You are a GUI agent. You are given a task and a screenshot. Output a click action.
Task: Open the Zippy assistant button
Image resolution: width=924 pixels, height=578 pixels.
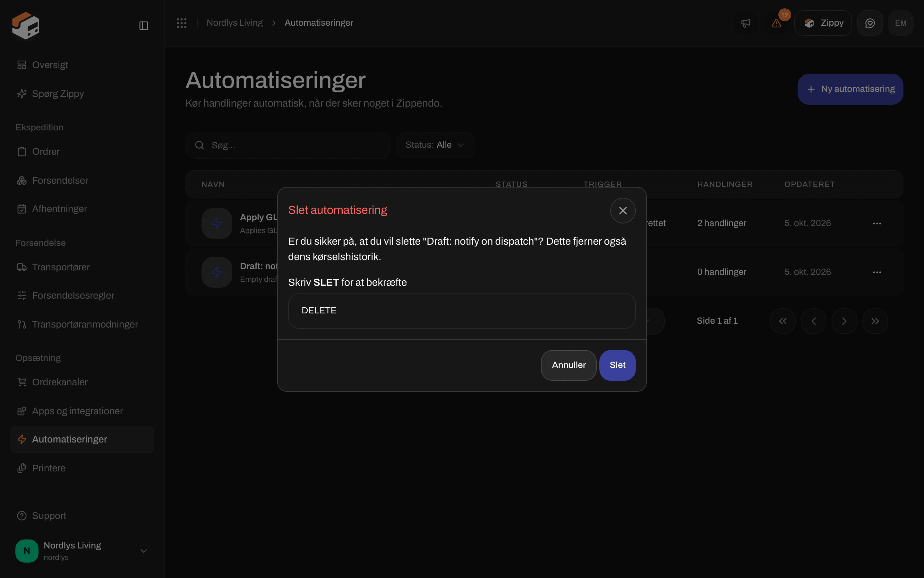point(823,23)
